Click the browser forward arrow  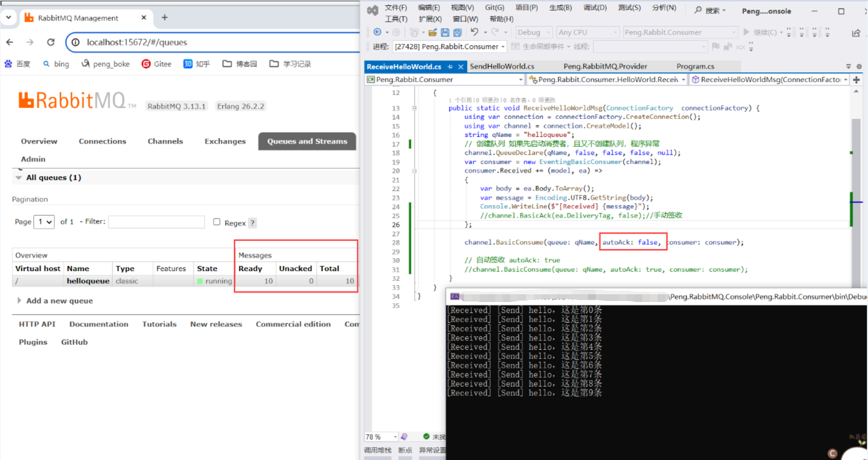pyautogui.click(x=30, y=42)
